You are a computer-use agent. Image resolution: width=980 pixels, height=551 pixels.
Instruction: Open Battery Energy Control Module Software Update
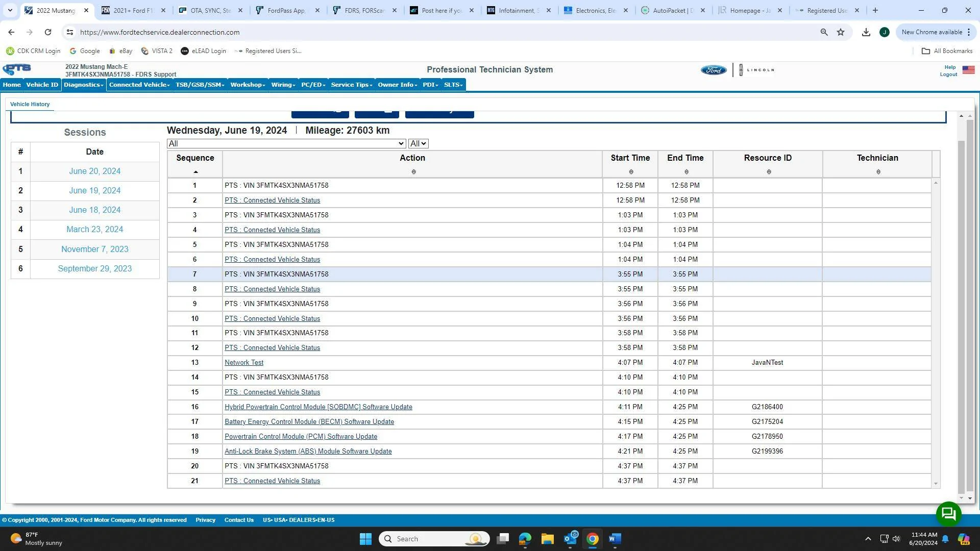[309, 422]
